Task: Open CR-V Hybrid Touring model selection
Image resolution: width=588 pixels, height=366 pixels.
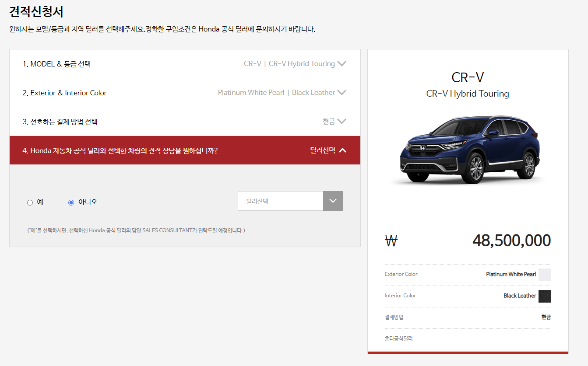Action: 302,64
